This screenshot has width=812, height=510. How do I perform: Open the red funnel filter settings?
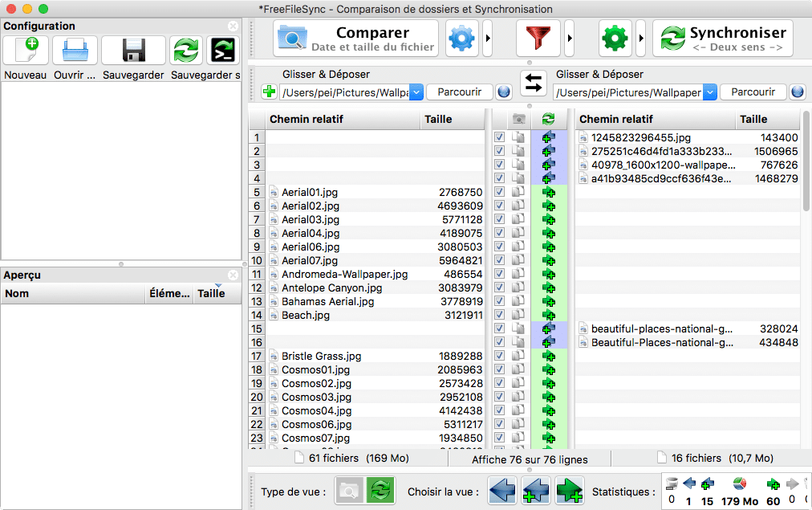[x=538, y=39]
